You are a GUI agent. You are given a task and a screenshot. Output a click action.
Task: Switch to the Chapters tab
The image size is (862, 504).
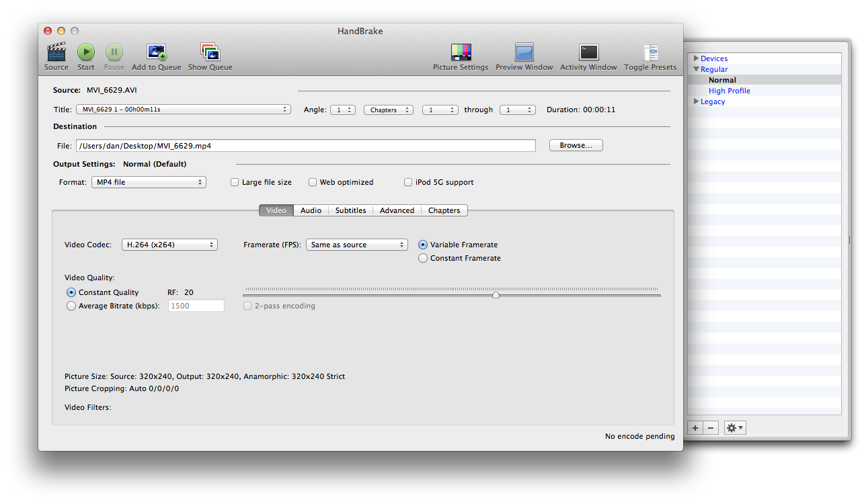pos(444,210)
